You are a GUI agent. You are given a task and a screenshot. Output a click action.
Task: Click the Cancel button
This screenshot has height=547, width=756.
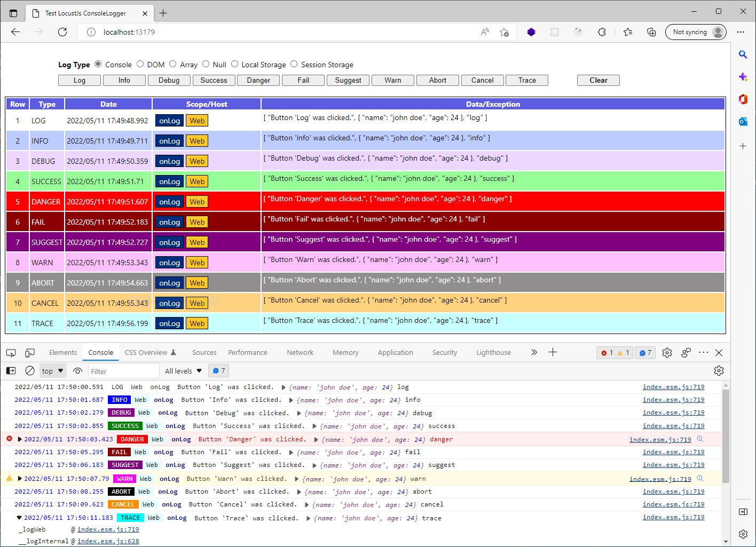[482, 80]
